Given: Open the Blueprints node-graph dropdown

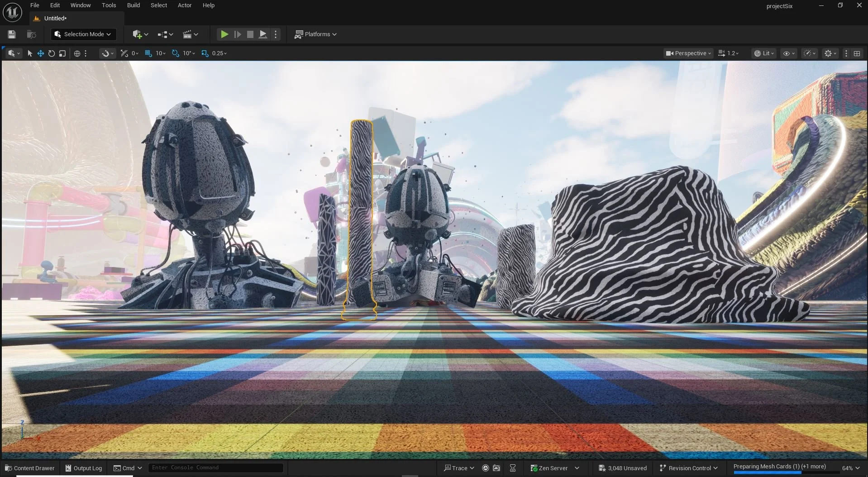Looking at the screenshot, I should click(x=165, y=34).
